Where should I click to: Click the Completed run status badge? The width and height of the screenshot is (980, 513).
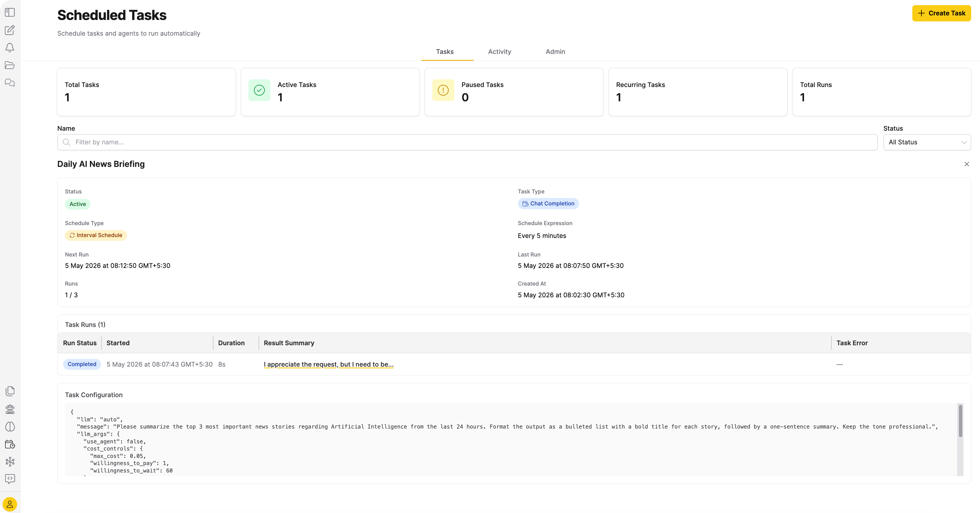point(82,364)
